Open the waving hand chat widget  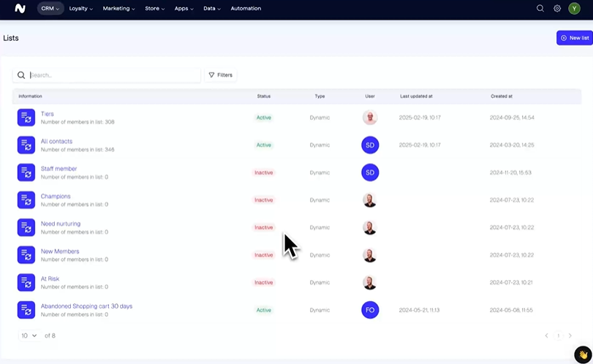pos(583,354)
